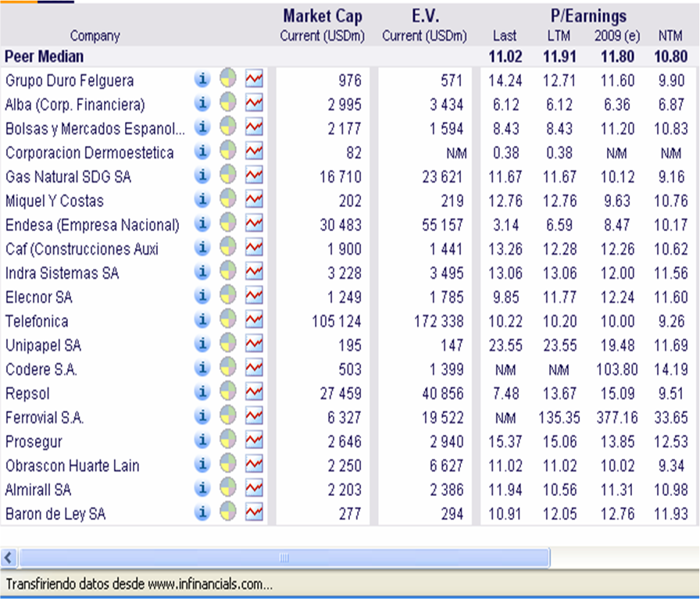Click the Company column header

(95, 36)
